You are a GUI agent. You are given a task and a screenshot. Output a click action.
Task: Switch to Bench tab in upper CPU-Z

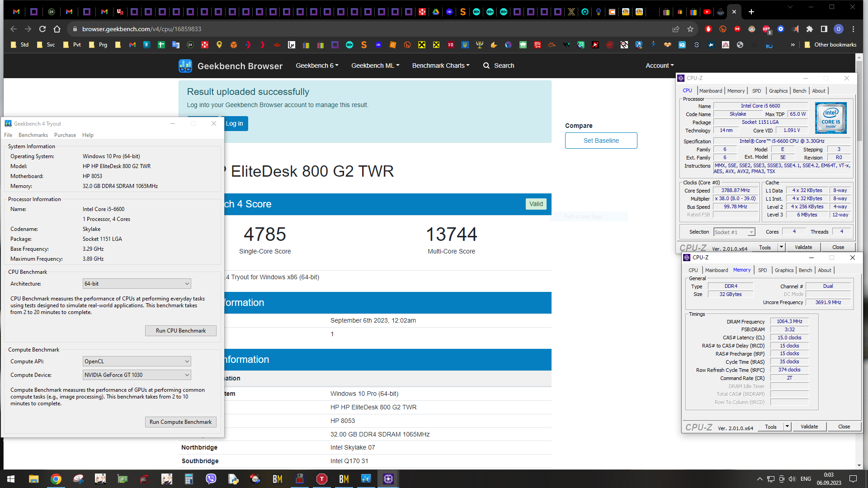click(799, 91)
